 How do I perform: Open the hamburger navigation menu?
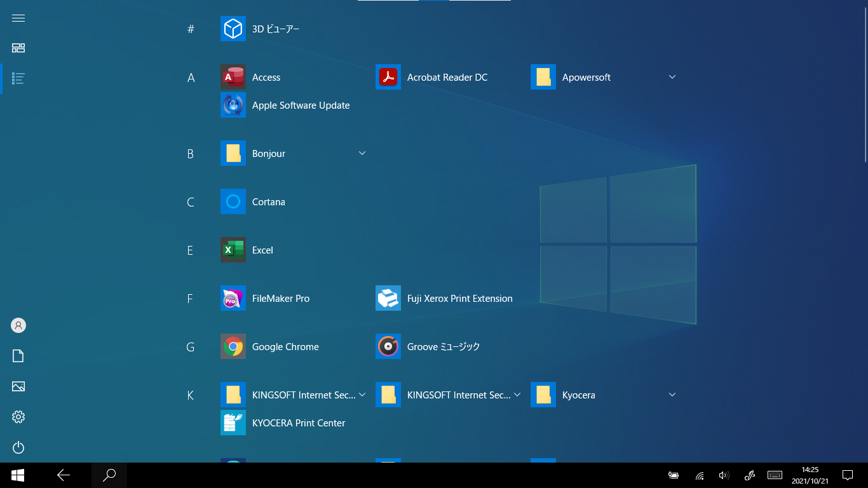(x=18, y=18)
